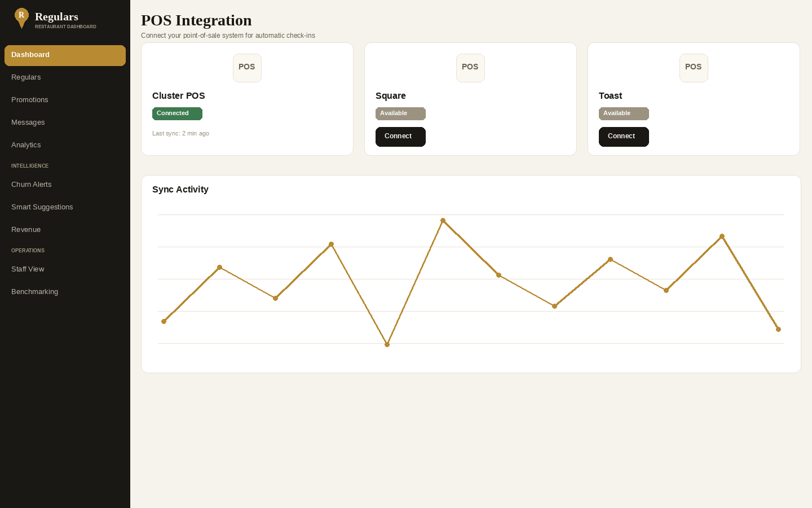Click the last data point of the Sync Activity chart
The image size is (812, 508).
click(778, 329)
